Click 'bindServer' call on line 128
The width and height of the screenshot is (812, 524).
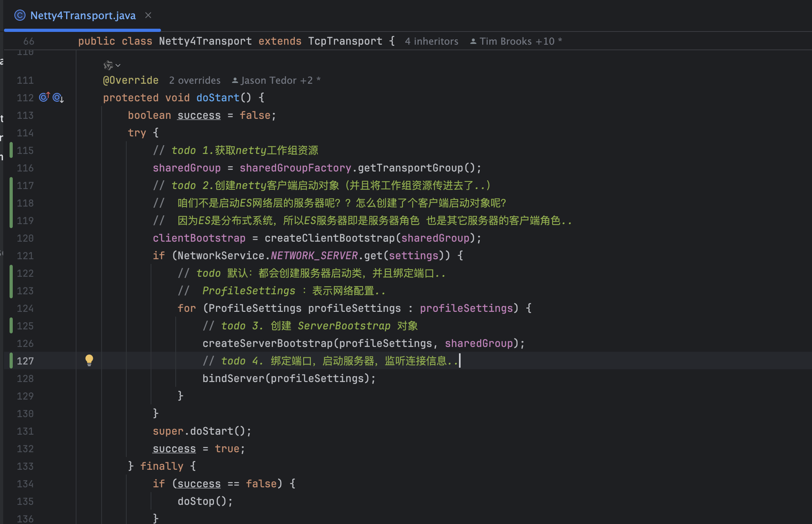click(233, 378)
